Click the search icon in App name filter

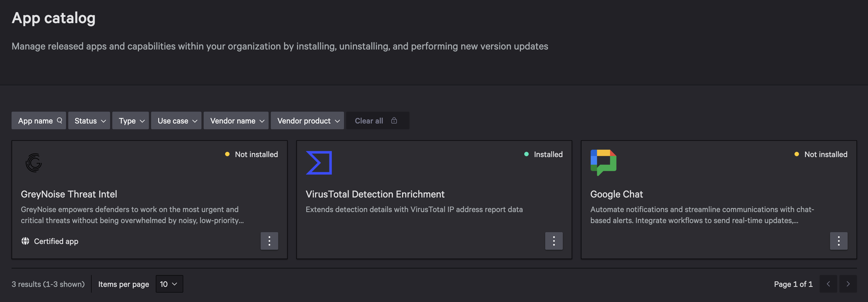pos(60,120)
